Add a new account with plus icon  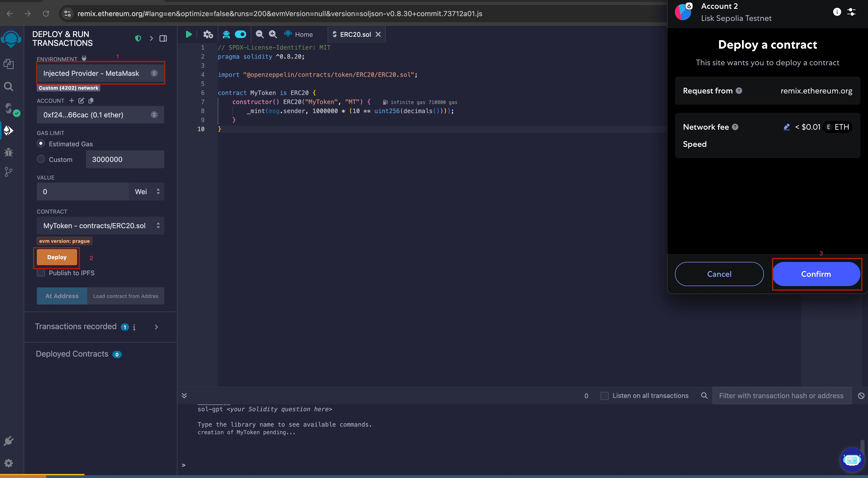[71, 100]
